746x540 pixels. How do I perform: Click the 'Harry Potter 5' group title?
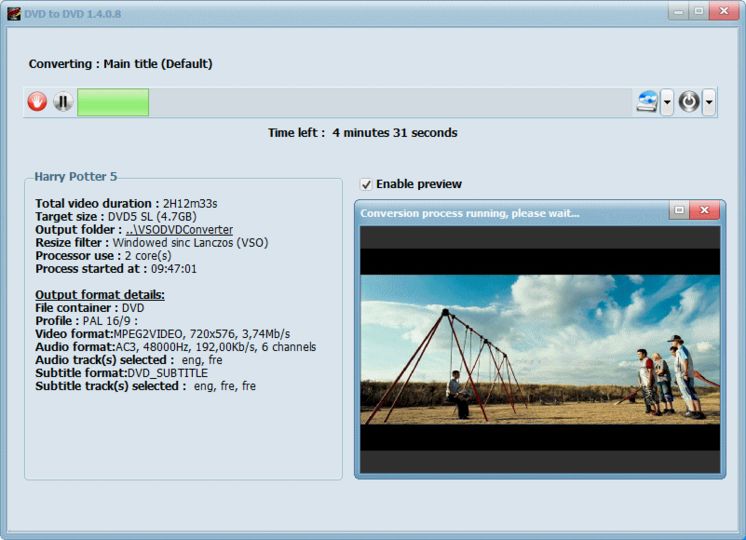pos(76,177)
